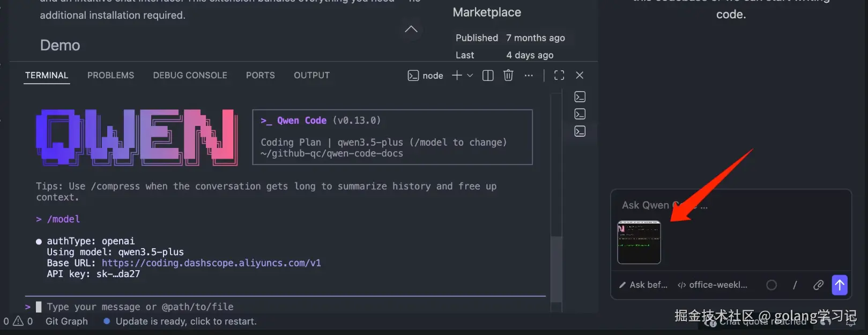Click the '4 days ago' value
Image resolution: width=868 pixels, height=335 pixels.
(530, 55)
